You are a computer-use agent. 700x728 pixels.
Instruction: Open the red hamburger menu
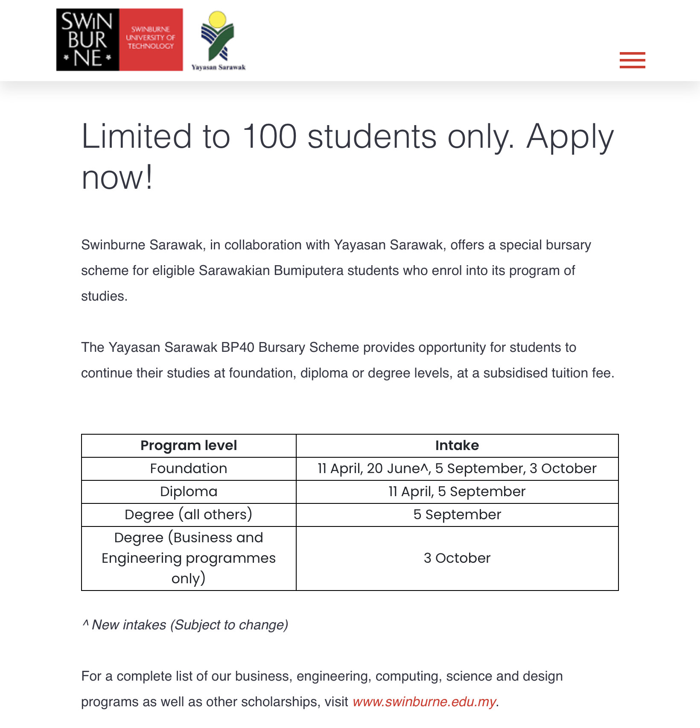[x=632, y=60]
